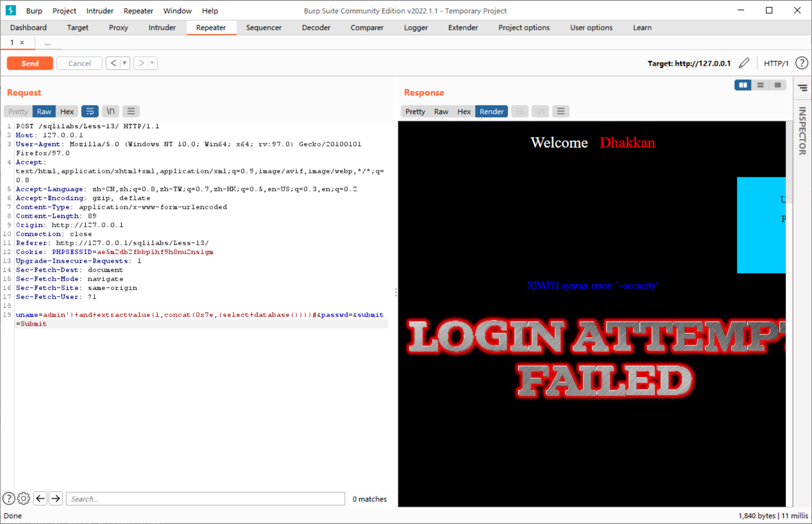This screenshot has width=812, height=524.
Task: Switch response view to Pretty
Action: (x=415, y=111)
